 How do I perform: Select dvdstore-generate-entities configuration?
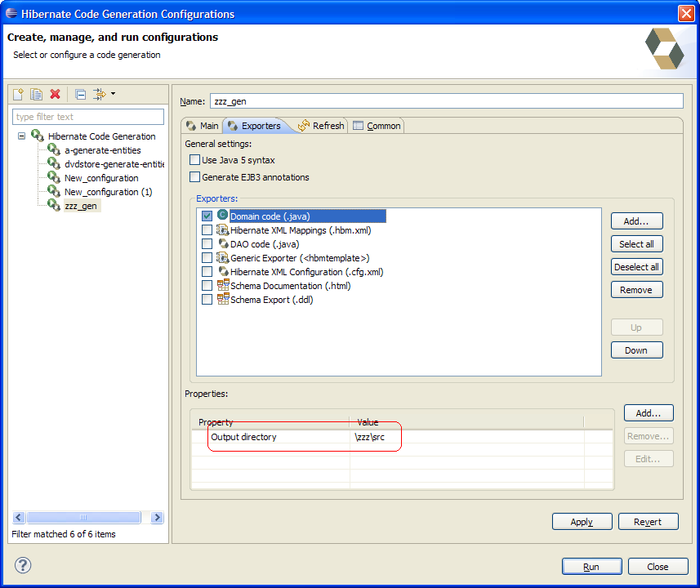[x=114, y=164]
